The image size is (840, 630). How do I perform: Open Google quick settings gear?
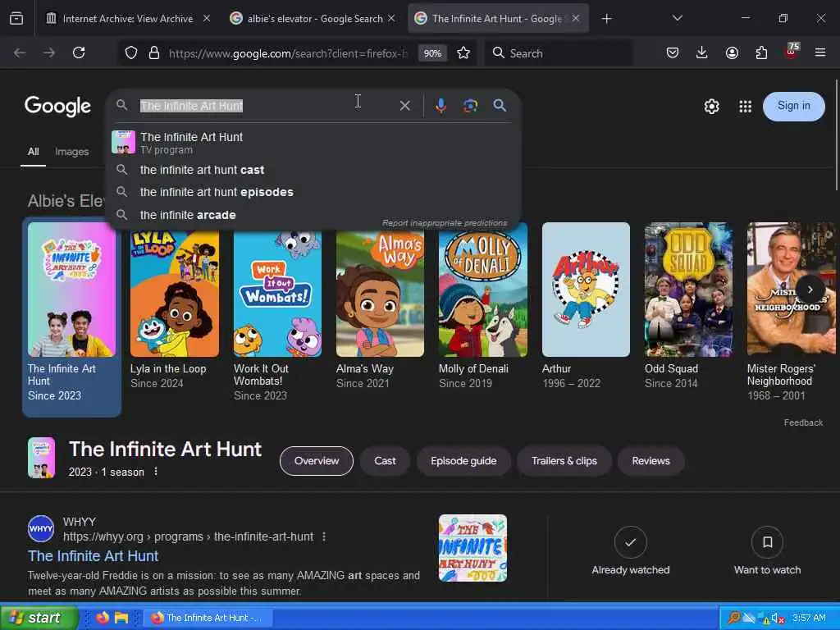[x=711, y=107]
